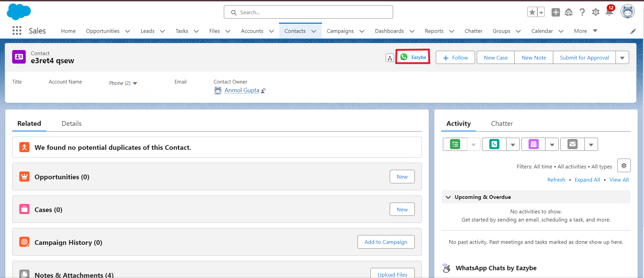Open the Help question mark icon
Viewport: 644px width, 278px height.
coord(582,12)
